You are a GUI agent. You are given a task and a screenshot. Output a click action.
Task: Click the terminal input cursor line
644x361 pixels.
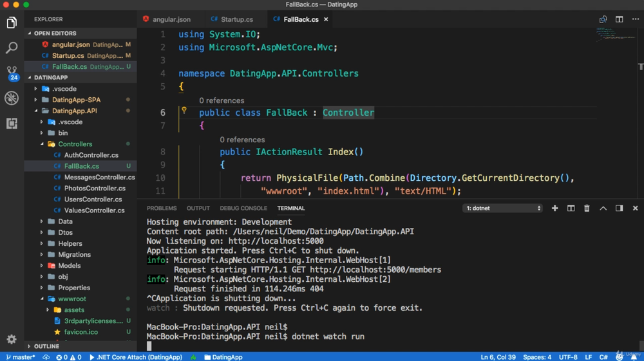pyautogui.click(x=149, y=346)
